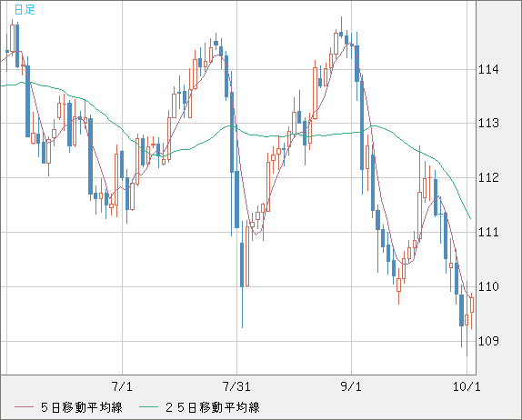Click the 9/1 date label
This screenshot has width=522, height=420.
pos(351,386)
